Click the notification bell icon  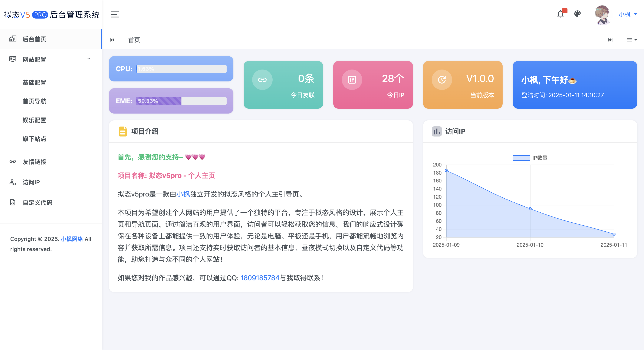click(560, 14)
